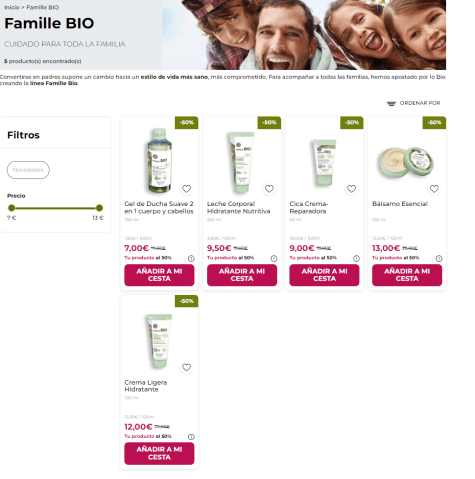Show offer info for Bálsamo Esencial
This screenshot has width=475, height=479.
click(439, 258)
